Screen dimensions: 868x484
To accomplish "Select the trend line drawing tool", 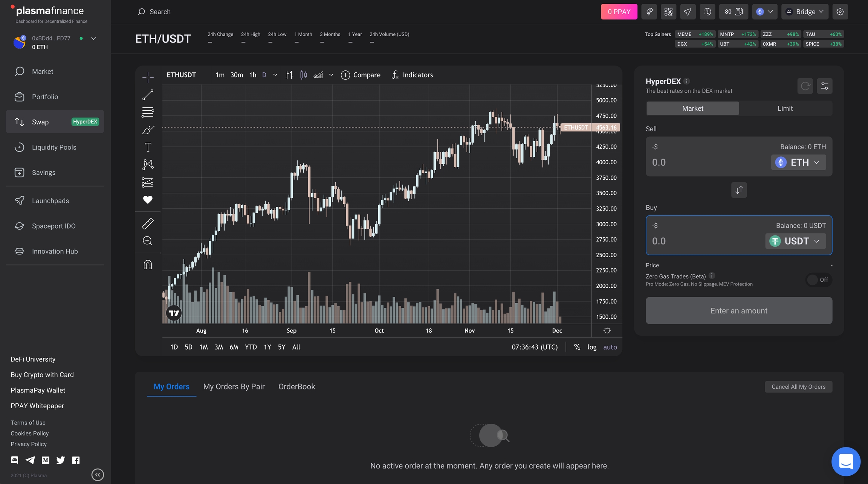I will click(148, 95).
